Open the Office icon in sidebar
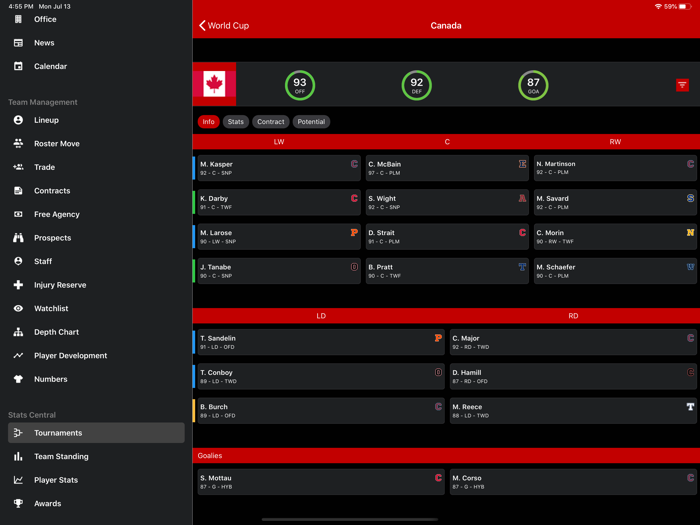This screenshot has width=700, height=525. point(18,19)
